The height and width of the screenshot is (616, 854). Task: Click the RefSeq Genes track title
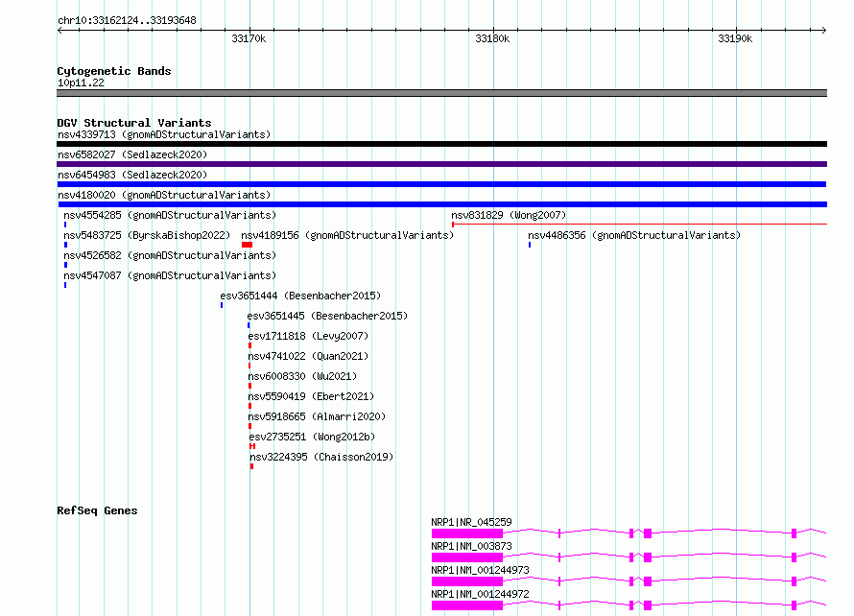[97, 510]
